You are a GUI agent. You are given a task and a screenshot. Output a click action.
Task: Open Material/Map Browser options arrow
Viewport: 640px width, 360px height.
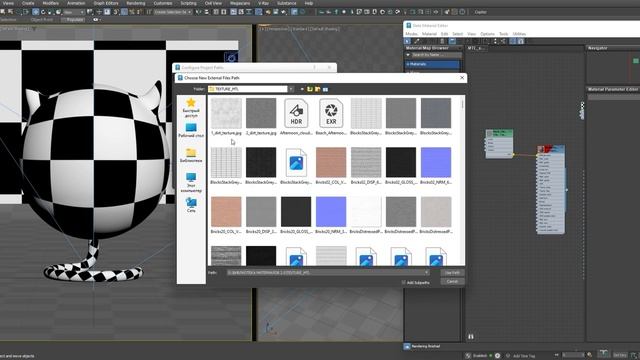(408, 55)
